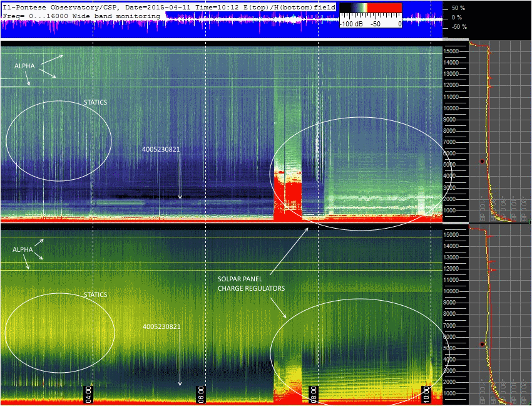
Task: Click the dB color scale bar
Action: (370, 14)
